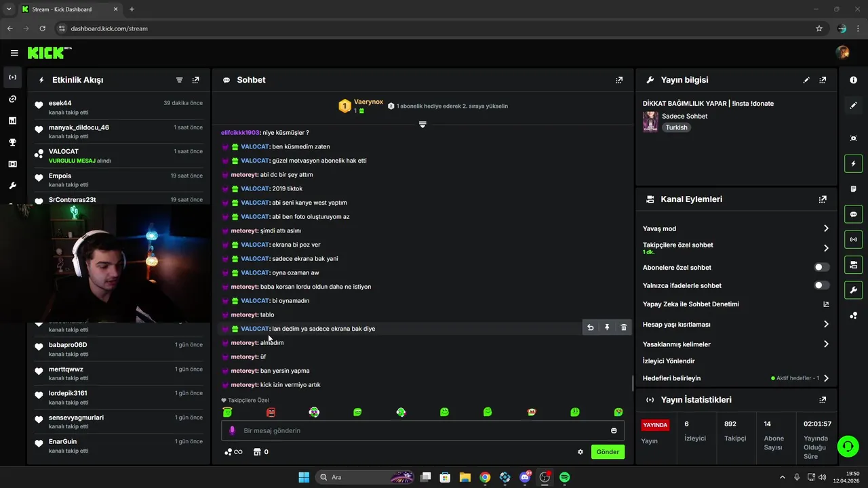
Task: Open the video clips icon in sidebar
Action: coord(12,164)
